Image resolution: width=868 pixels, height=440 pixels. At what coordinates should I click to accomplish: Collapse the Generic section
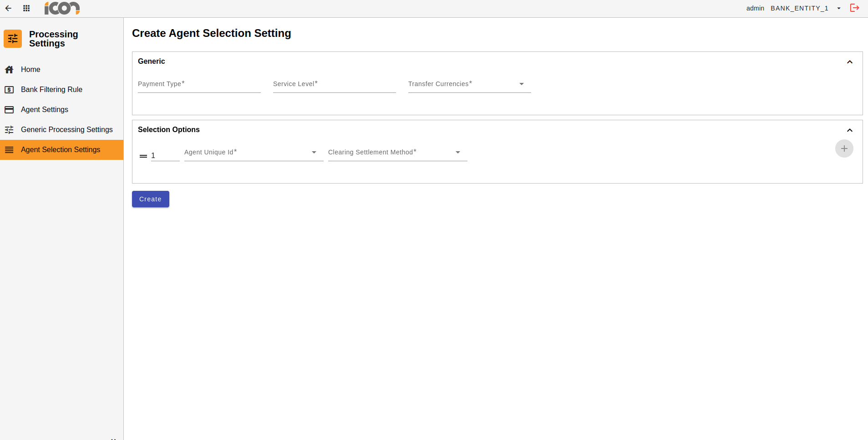click(849, 62)
